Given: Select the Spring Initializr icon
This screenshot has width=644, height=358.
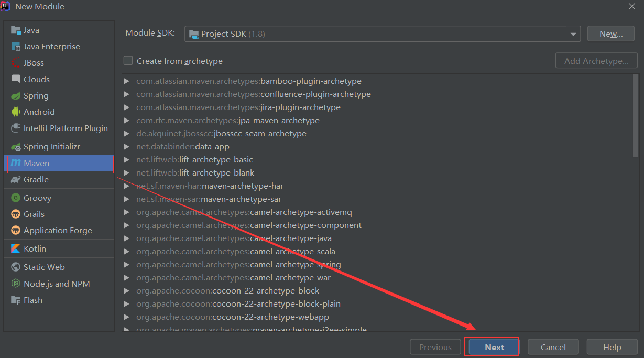Looking at the screenshot, I should tap(15, 147).
